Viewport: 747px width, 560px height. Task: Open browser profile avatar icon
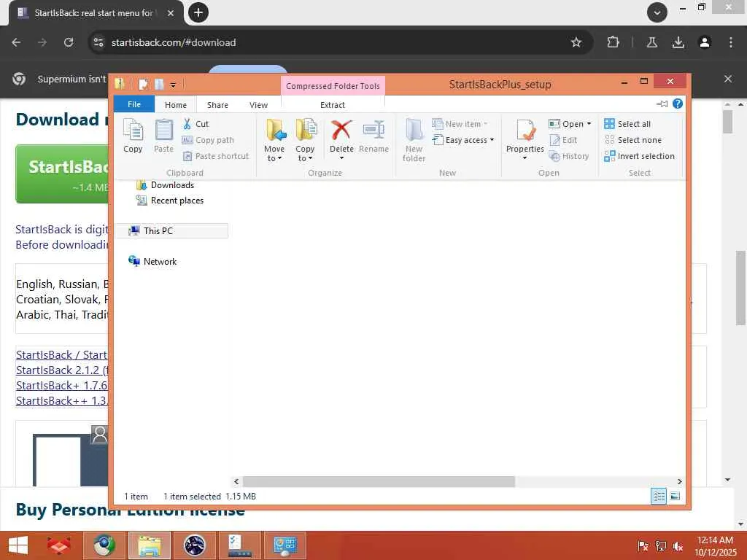[705, 42]
